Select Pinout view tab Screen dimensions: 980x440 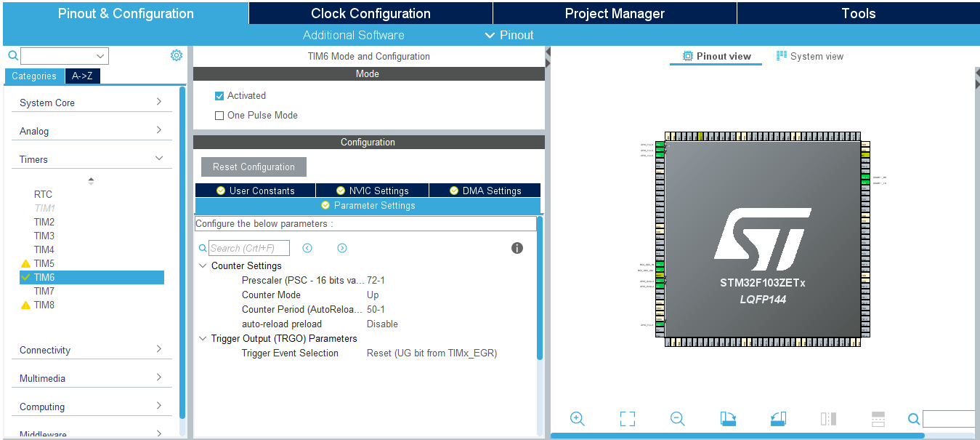pos(716,56)
